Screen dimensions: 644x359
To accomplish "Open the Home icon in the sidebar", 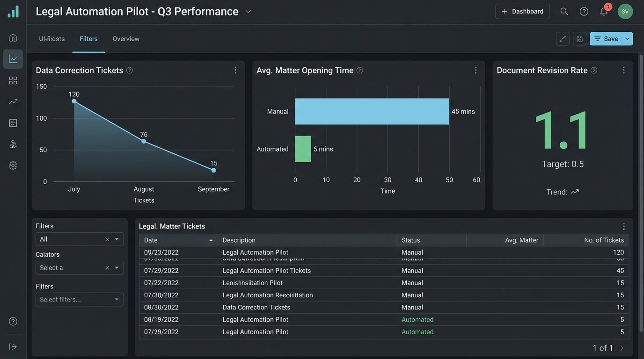I will (12, 37).
